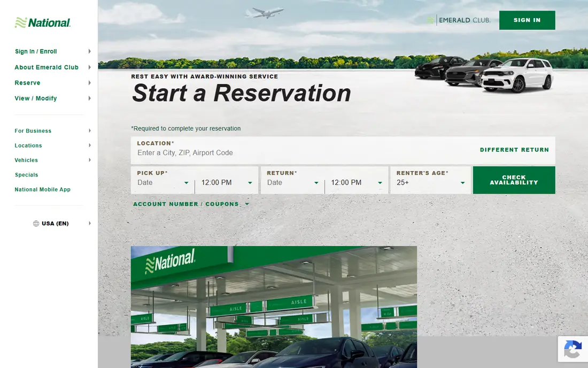Expand the For Business submenu arrow
Viewport: 588px width, 368px height.
pos(90,131)
